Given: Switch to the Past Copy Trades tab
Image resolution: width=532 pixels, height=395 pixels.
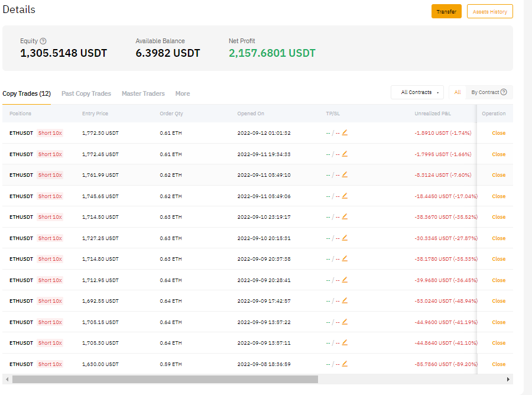Looking at the screenshot, I should [86, 93].
